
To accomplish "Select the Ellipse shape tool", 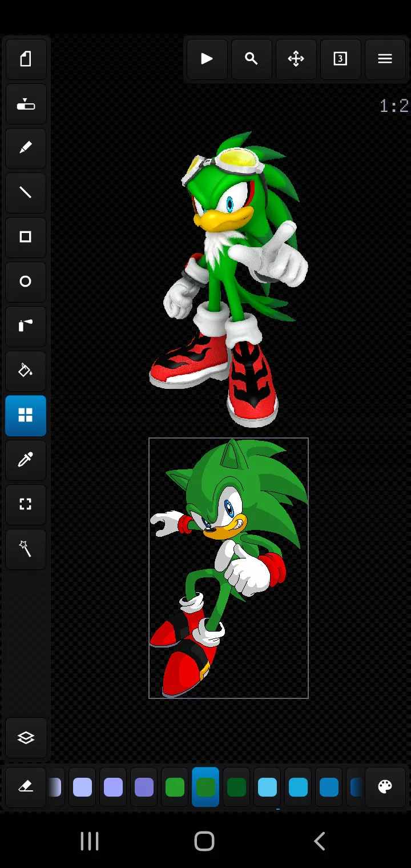I will point(26,282).
